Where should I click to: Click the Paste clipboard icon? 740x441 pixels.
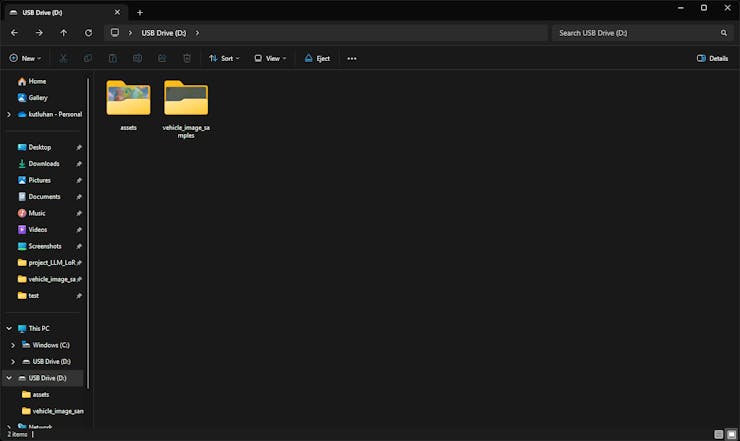pos(113,59)
